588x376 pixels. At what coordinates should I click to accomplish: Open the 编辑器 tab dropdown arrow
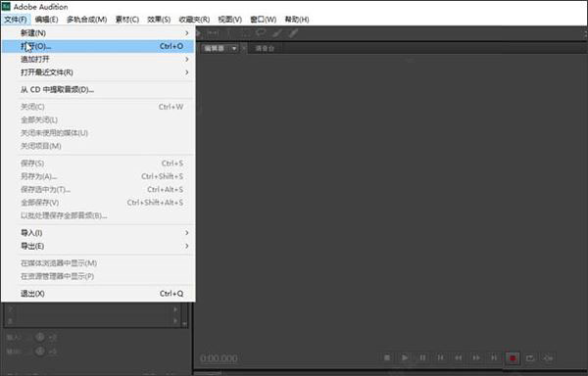(x=234, y=48)
